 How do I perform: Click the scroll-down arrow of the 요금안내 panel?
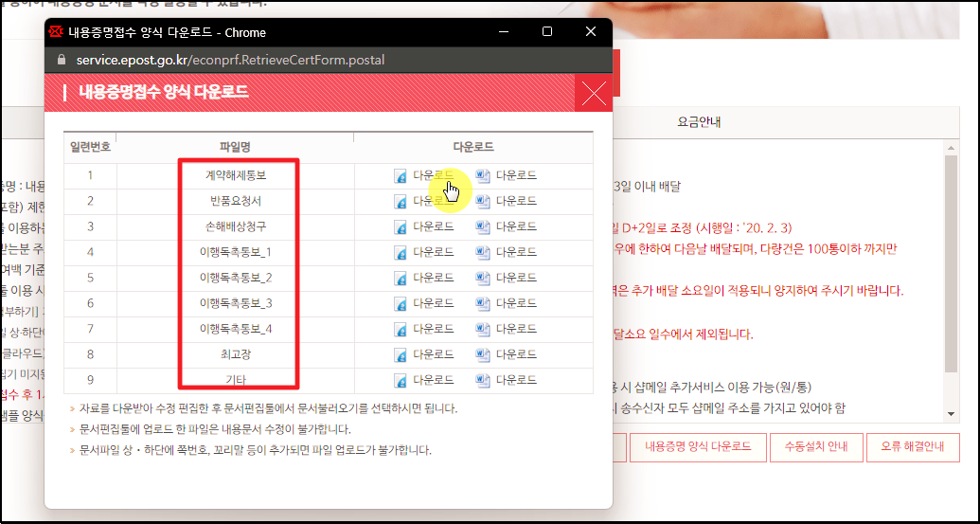coord(952,414)
